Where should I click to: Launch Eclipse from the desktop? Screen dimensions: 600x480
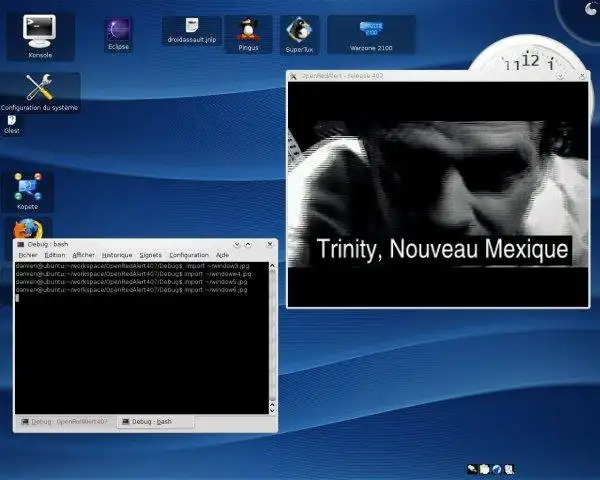119,34
